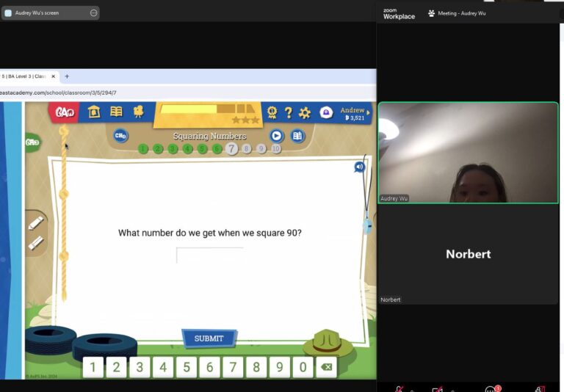Open the Zoom chat icon with notification

tap(491, 389)
